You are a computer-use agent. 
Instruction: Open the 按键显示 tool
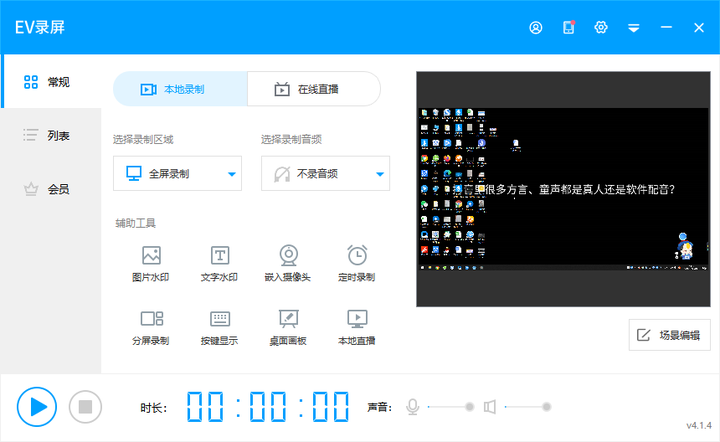(x=219, y=328)
